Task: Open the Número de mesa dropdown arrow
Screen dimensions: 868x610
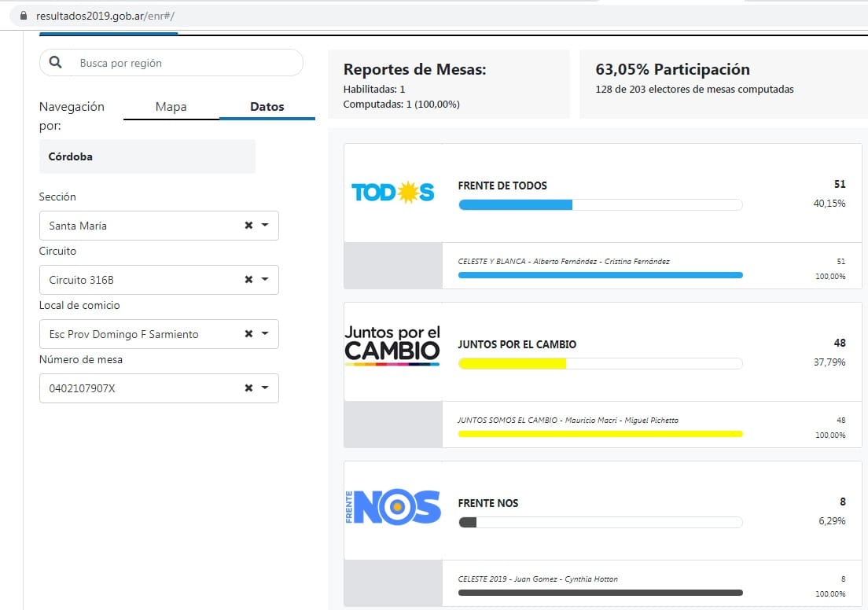Action: pos(265,388)
